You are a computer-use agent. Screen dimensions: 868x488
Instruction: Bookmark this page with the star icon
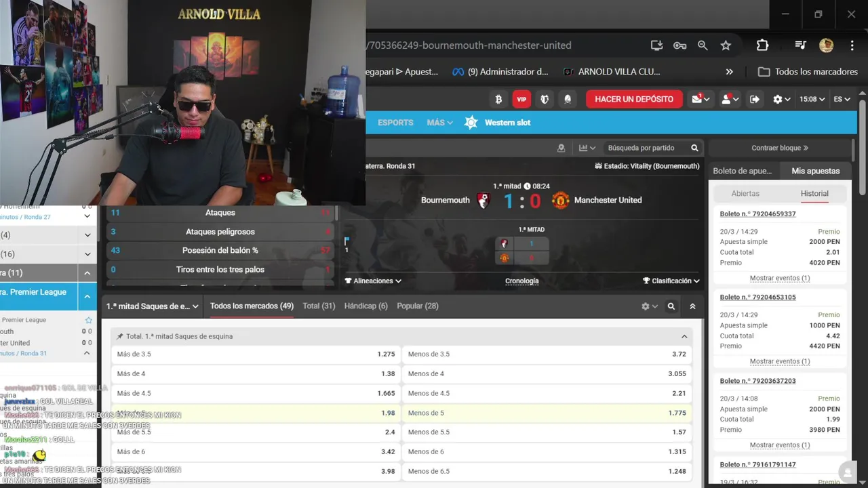click(726, 45)
